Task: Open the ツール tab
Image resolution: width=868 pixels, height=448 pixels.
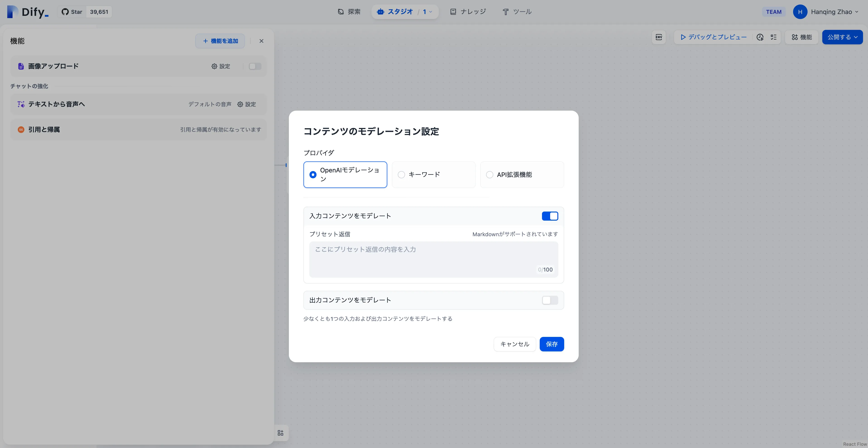Action: [x=517, y=12]
